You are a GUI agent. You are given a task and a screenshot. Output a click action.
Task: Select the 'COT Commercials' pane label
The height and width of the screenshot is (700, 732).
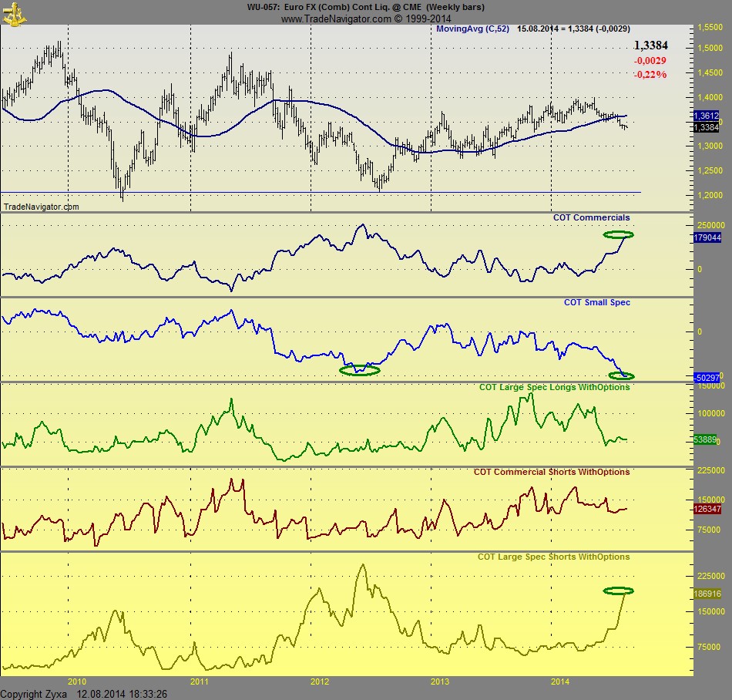tap(592, 217)
